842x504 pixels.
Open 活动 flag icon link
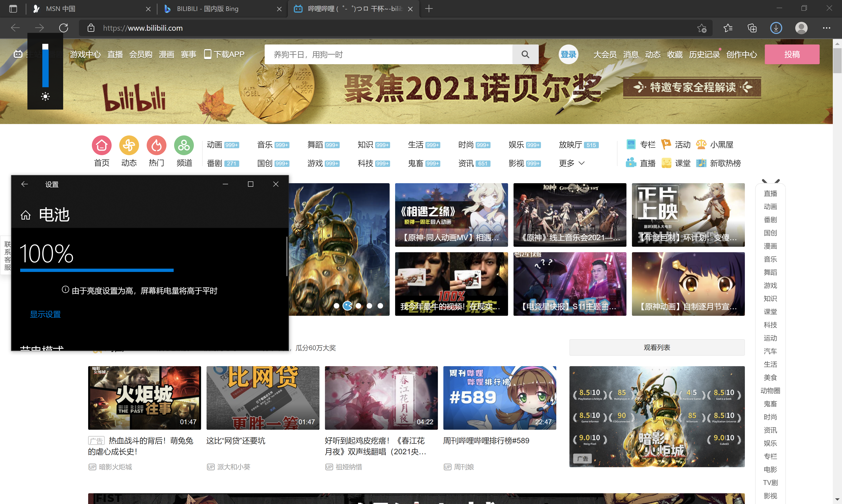coord(676,145)
